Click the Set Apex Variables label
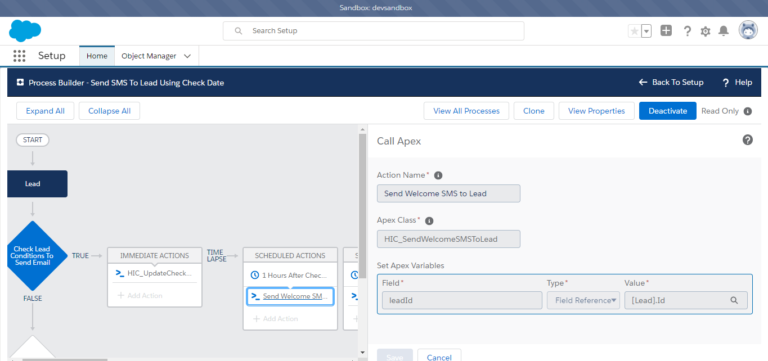 [410, 265]
